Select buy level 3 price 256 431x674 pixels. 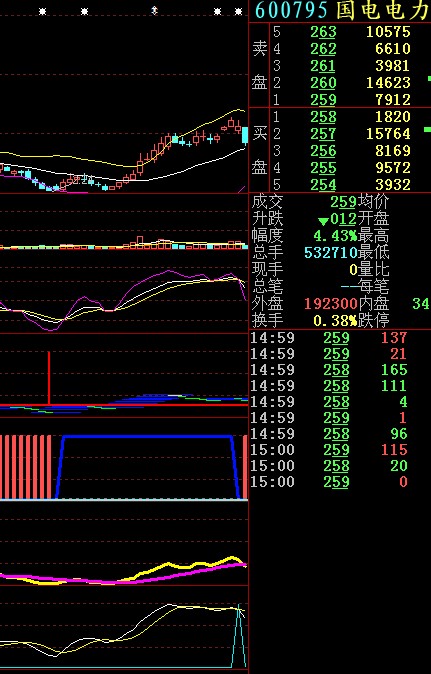323,151
